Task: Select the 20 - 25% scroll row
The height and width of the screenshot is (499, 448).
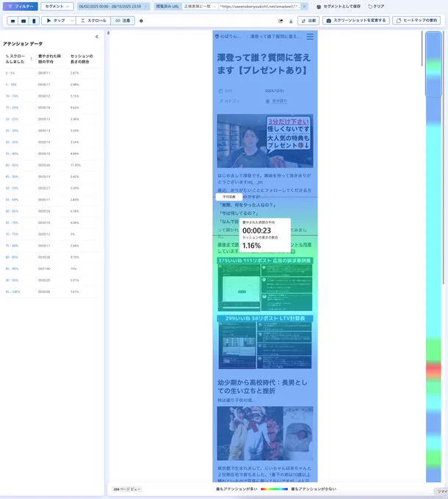Action: (x=51, y=119)
